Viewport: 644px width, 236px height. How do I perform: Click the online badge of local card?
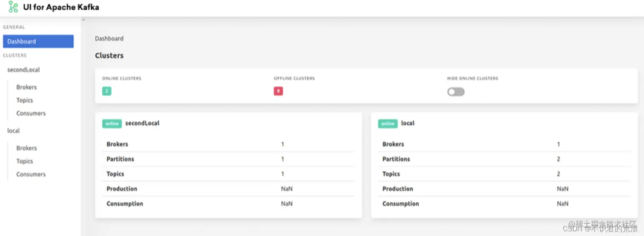(x=388, y=123)
